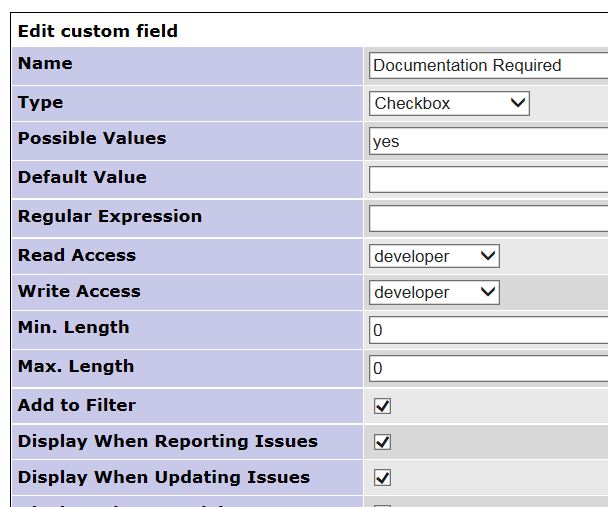Open the Type dropdown showing Checkbox
608x507 pixels.
[x=449, y=103]
